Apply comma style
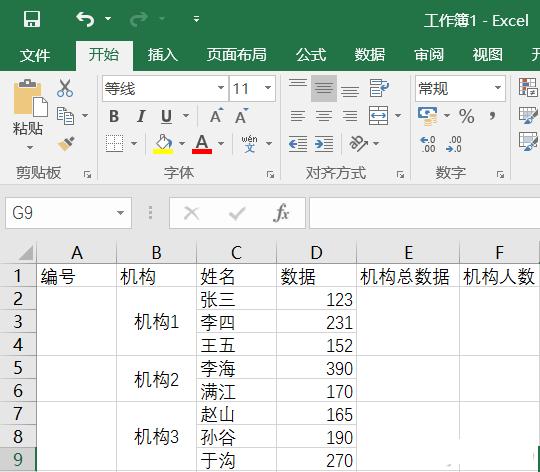540x472 pixels. [x=492, y=116]
